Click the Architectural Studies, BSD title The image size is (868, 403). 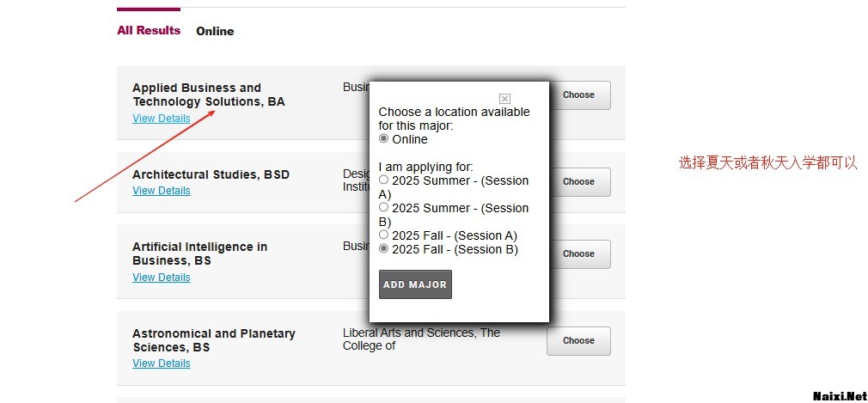(x=211, y=174)
